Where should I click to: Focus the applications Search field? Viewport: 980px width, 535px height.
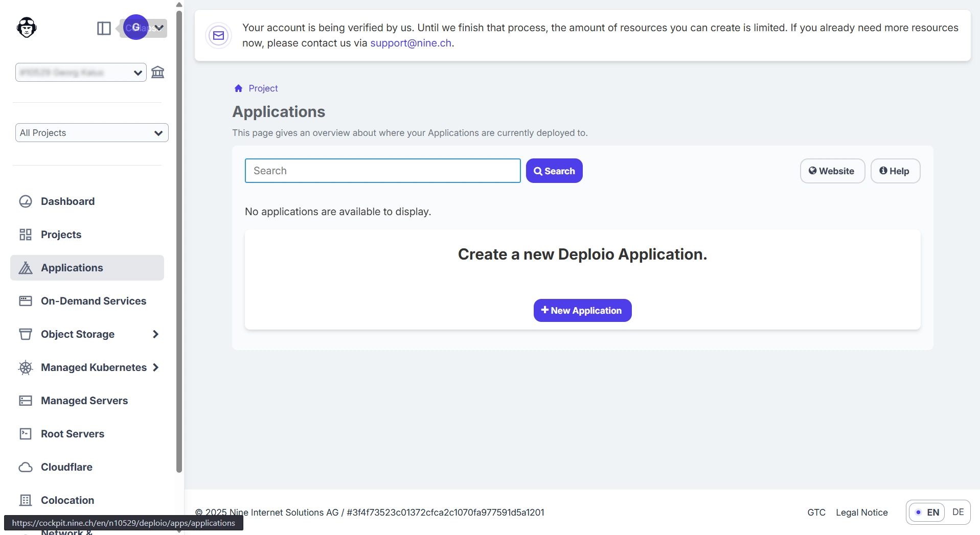click(382, 171)
